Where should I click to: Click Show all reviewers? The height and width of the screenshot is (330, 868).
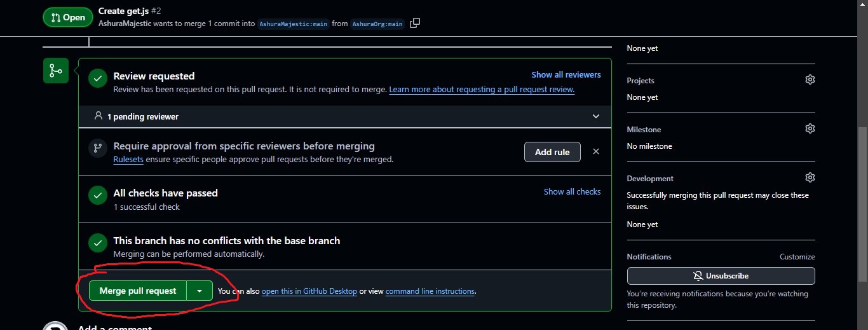566,74
